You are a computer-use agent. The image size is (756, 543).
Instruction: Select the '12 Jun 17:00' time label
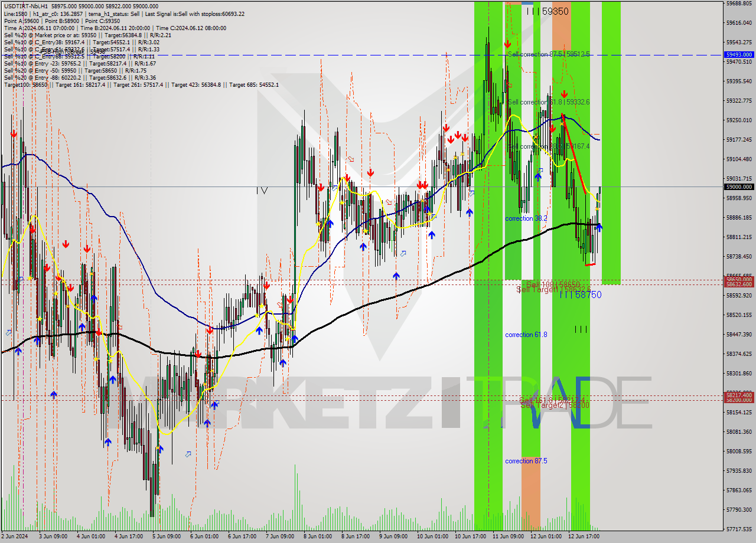pos(584,537)
